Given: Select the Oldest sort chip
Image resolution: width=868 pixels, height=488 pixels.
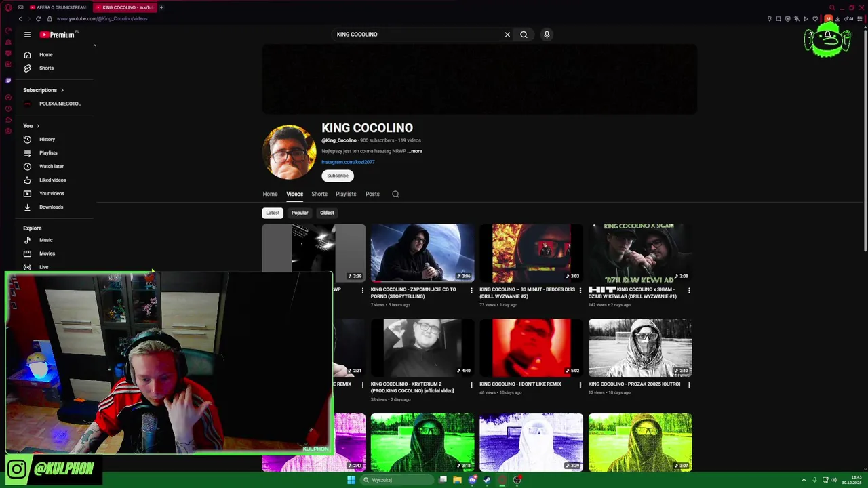Looking at the screenshot, I should (x=327, y=213).
